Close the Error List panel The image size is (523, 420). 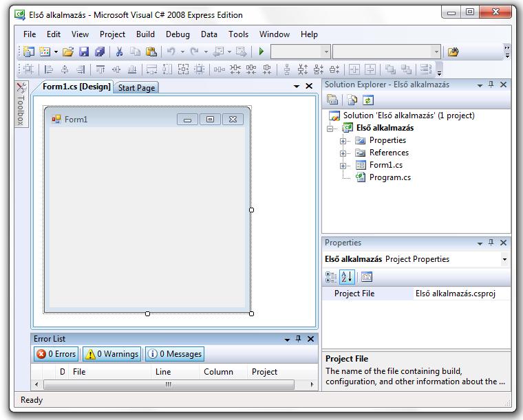tap(310, 339)
